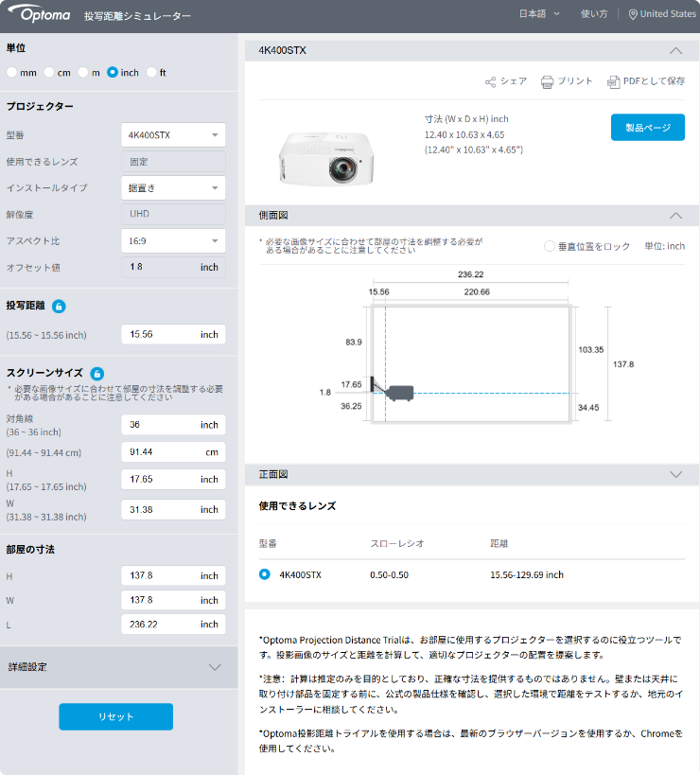Toggle the スクリーンサイズ lock icon

click(97, 374)
